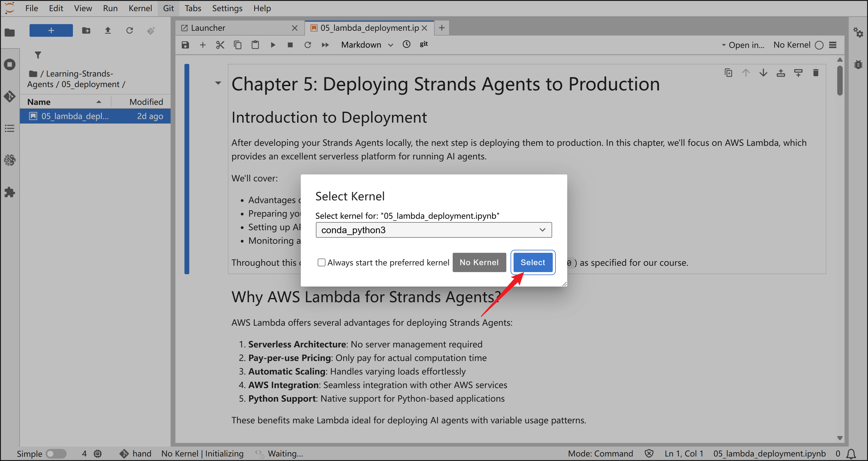Select the 05_lambda_depl... notebook file
The height and width of the screenshot is (461, 868).
coord(95,116)
